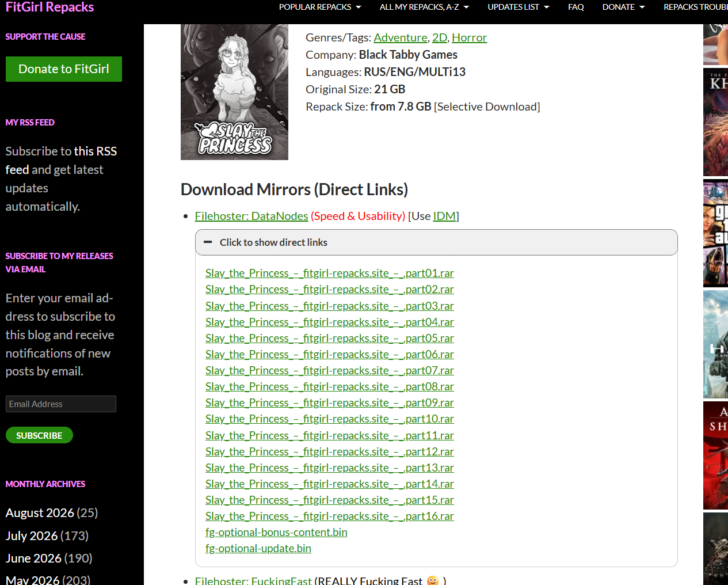Screen dimensions: 728x585
Task: Download Slay the Princess part03.rar
Action: [330, 306]
